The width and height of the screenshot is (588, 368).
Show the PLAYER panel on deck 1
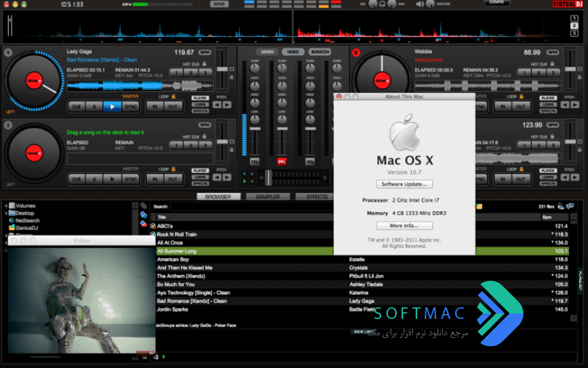click(x=200, y=98)
